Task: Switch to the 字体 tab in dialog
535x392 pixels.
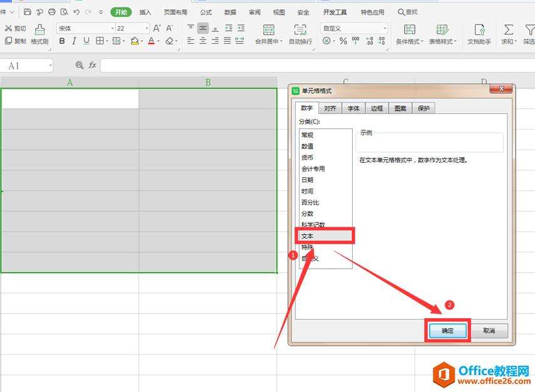Action: pos(353,108)
